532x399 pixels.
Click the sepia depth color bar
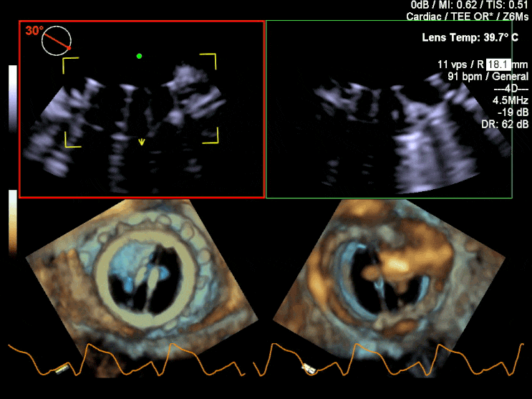[x=13, y=222]
